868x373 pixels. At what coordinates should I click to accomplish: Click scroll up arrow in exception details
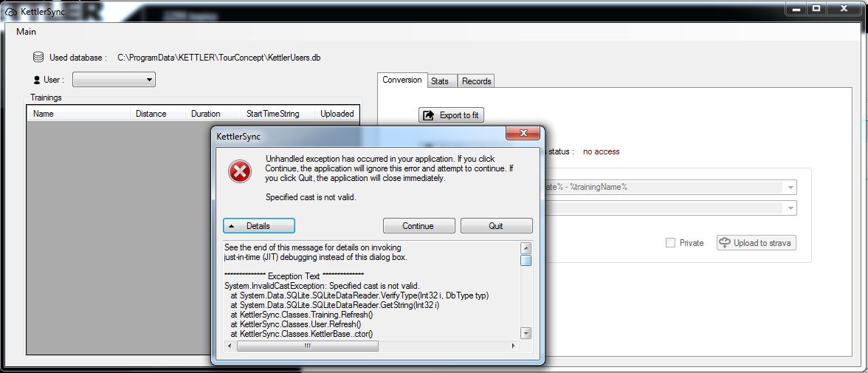(526, 247)
